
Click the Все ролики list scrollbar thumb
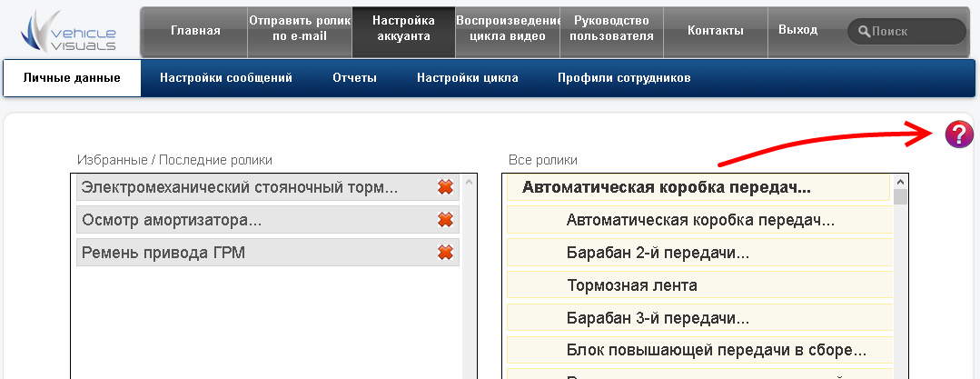pos(901,197)
